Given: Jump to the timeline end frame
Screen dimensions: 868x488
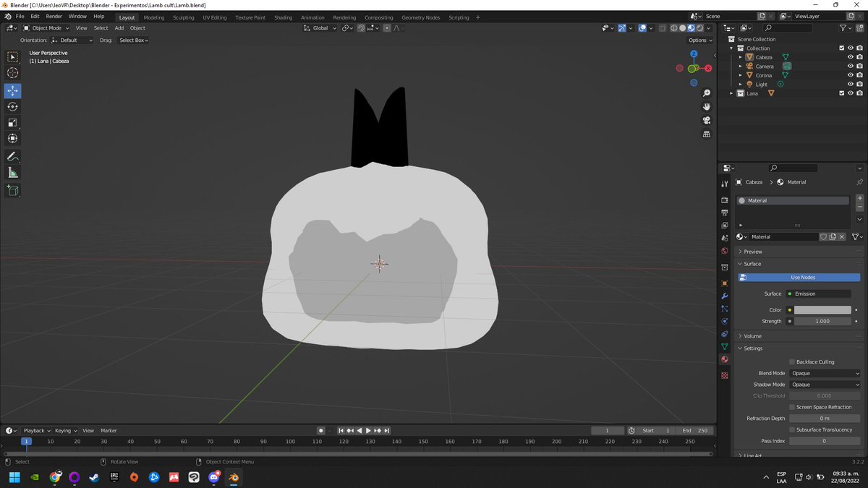Looking at the screenshot, I should [387, 431].
